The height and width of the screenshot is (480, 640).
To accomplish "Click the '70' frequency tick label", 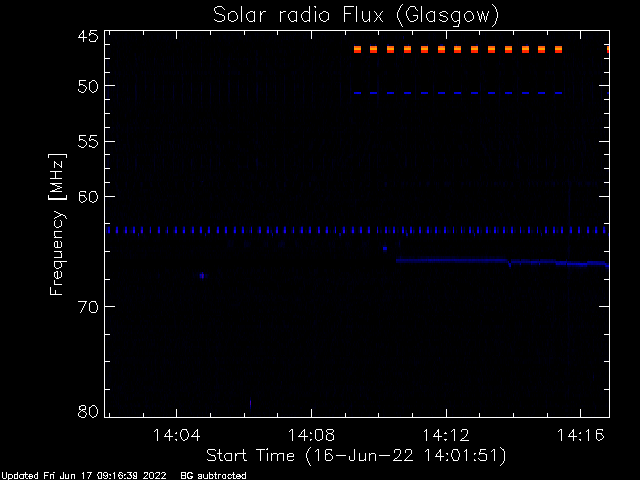I will pyautogui.click(x=88, y=307).
